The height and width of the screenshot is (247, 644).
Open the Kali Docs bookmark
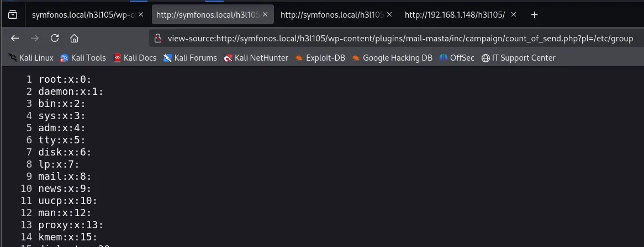click(x=135, y=58)
